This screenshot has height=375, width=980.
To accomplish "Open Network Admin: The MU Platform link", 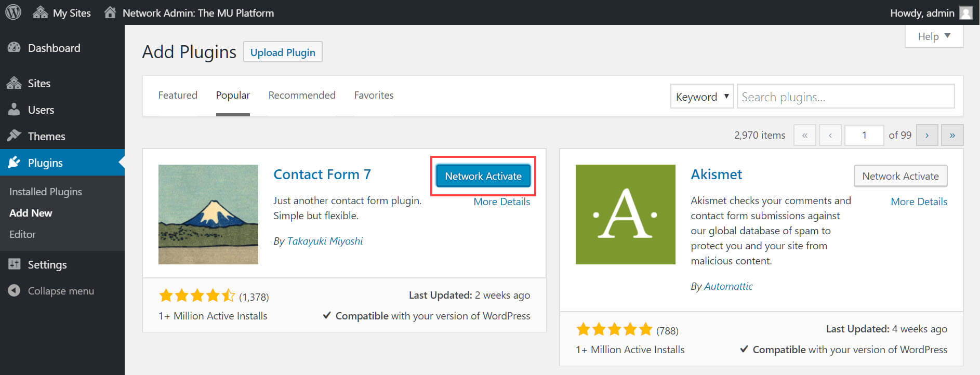I will pyautogui.click(x=189, y=13).
